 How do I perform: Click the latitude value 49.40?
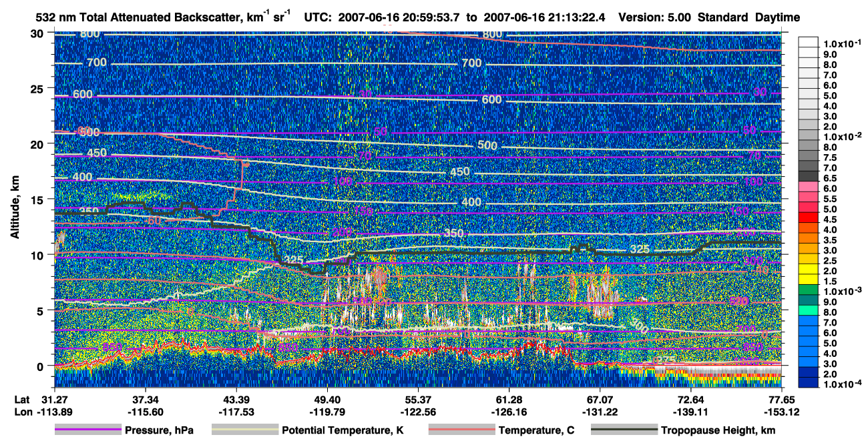click(x=327, y=398)
